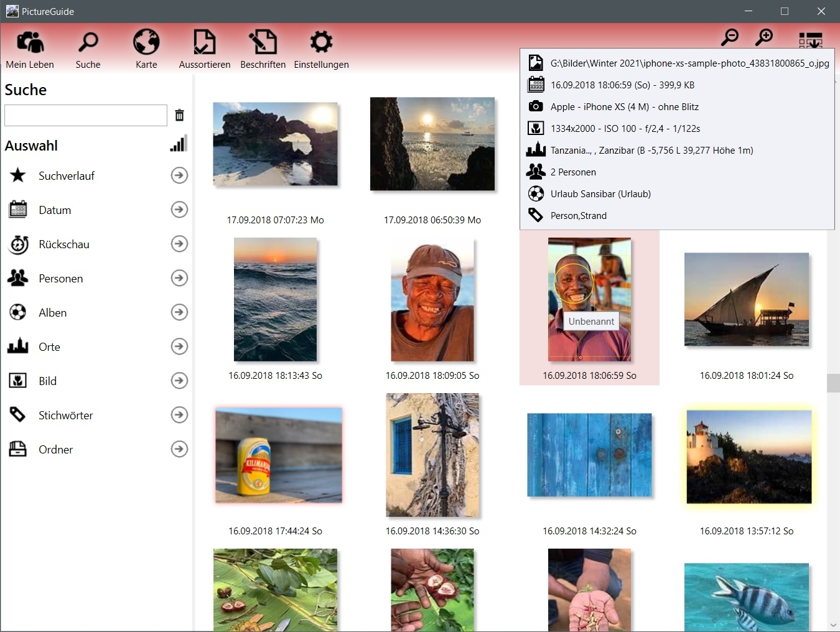The height and width of the screenshot is (632, 840).
Task: Click the image file icon in info popup
Action: point(536,63)
